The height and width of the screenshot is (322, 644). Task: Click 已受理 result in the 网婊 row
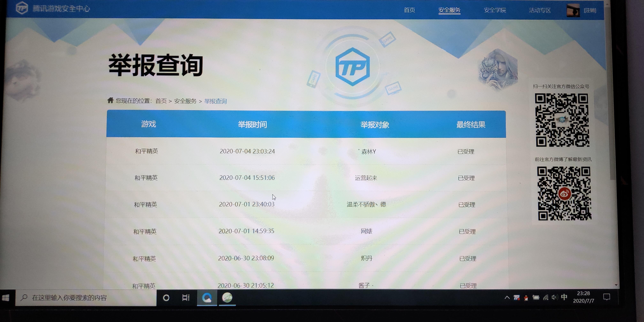pos(467,231)
